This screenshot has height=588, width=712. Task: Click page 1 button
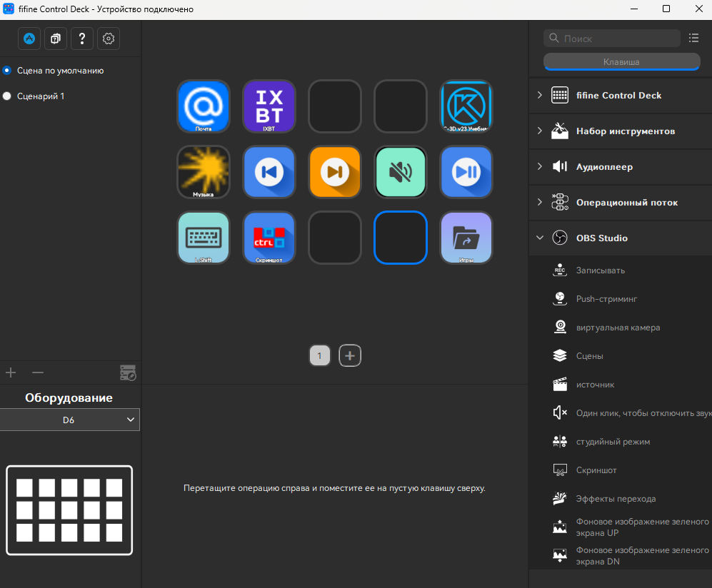(320, 355)
